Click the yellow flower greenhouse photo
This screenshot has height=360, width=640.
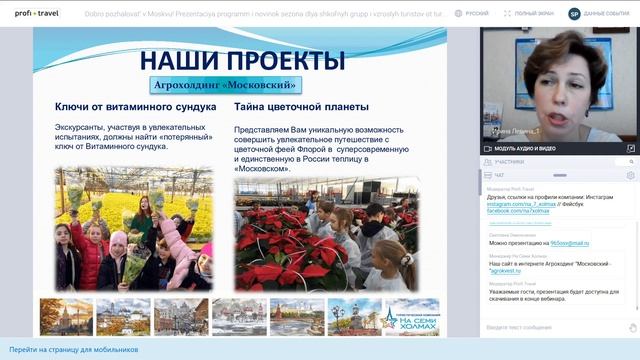[x=134, y=229]
